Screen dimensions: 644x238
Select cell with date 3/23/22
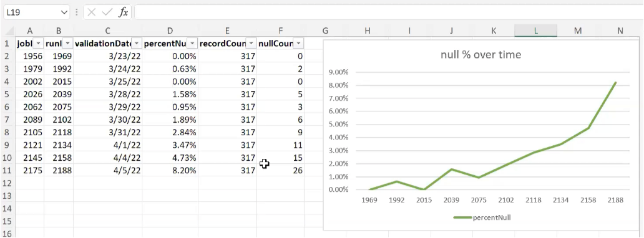[x=107, y=56]
